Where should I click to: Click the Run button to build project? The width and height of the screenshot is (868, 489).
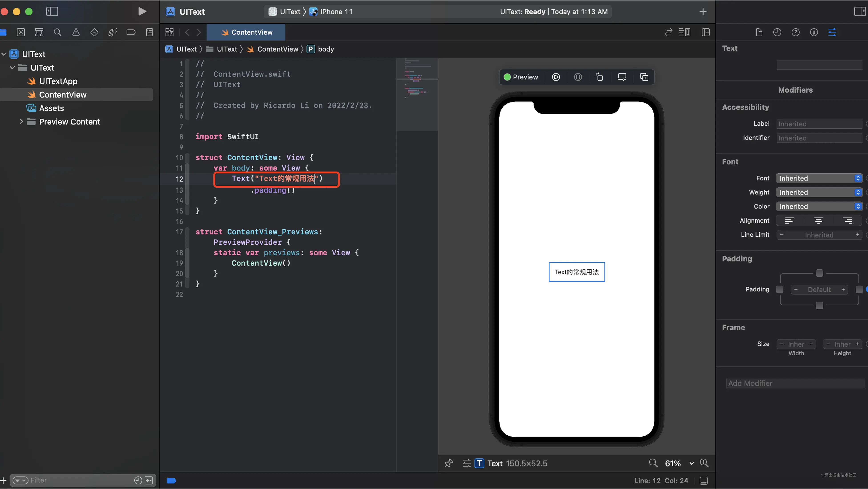[142, 11]
